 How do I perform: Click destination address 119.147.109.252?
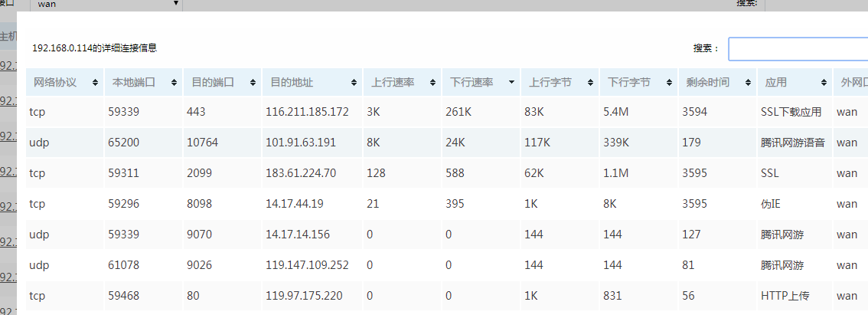click(307, 265)
